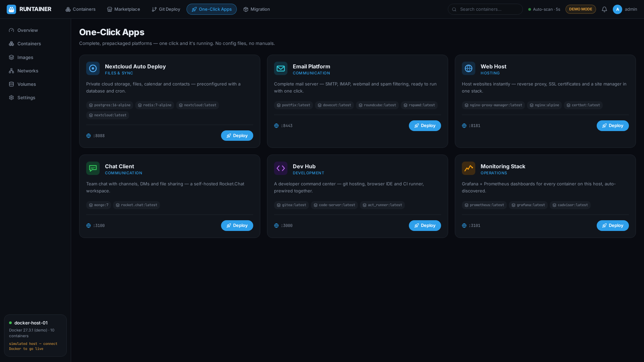Deploy the Nextcloud Auto Deploy app
644x362 pixels.
click(x=237, y=136)
